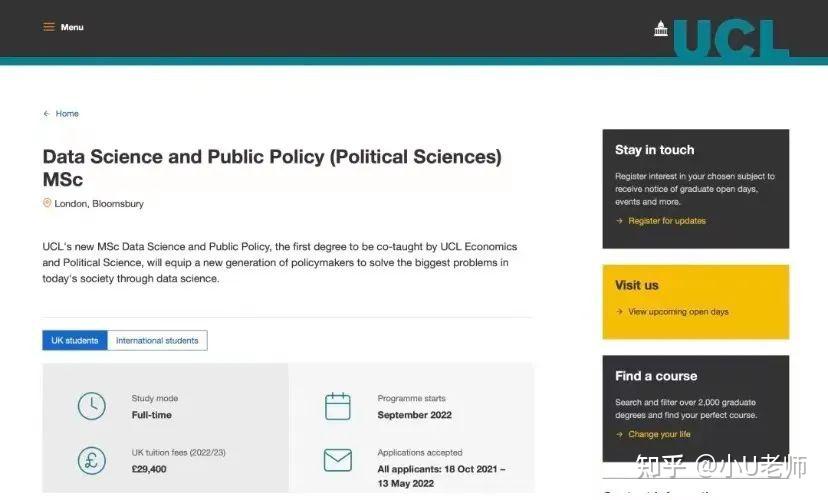Screen dimensions: 828x500
Task: Click the Study mode clock icon
Action: click(x=91, y=406)
